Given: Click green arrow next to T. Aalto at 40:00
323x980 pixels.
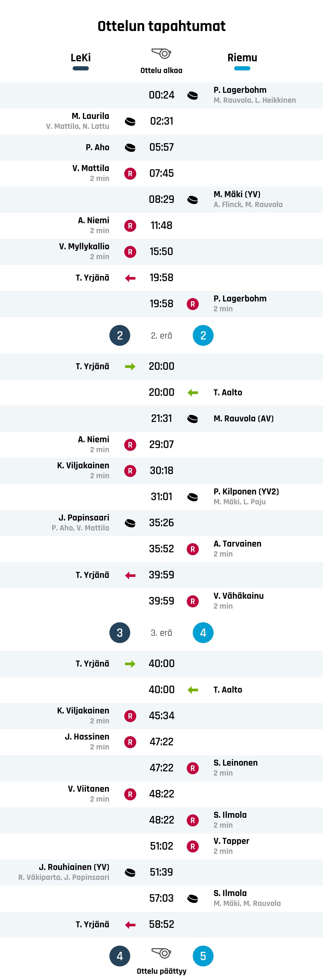Looking at the screenshot, I should tap(193, 690).
